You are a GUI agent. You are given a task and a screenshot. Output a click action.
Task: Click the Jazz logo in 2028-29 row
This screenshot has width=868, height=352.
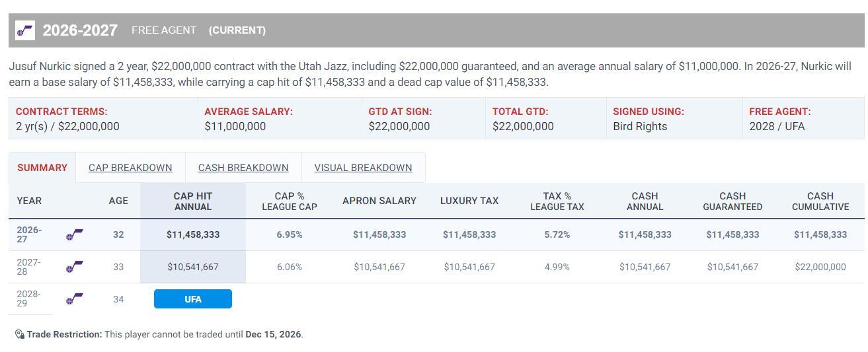(75, 299)
